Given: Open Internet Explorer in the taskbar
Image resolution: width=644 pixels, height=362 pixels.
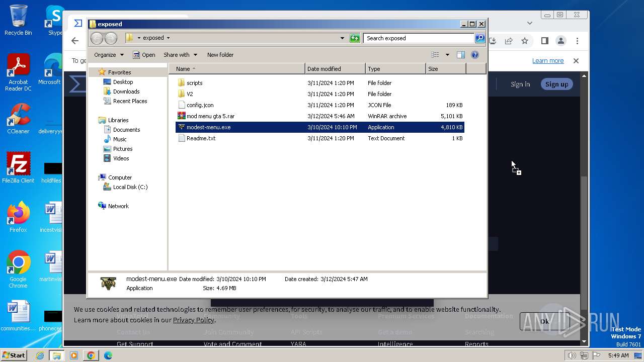Looking at the screenshot, I should [40, 355].
